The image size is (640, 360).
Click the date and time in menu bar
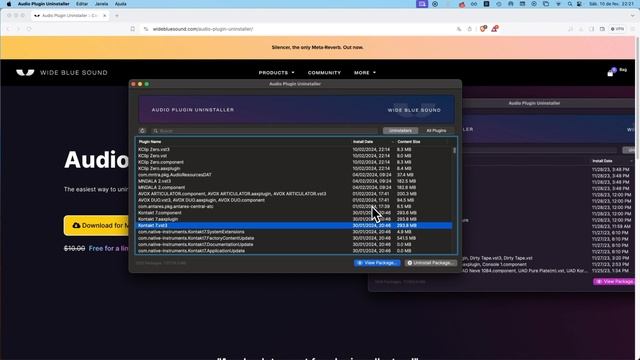tap(611, 4)
